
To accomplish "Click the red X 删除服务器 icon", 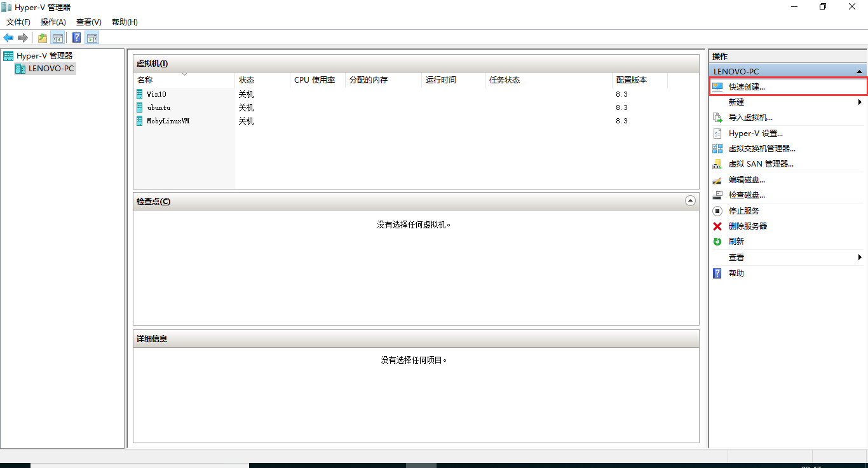I will click(x=717, y=226).
